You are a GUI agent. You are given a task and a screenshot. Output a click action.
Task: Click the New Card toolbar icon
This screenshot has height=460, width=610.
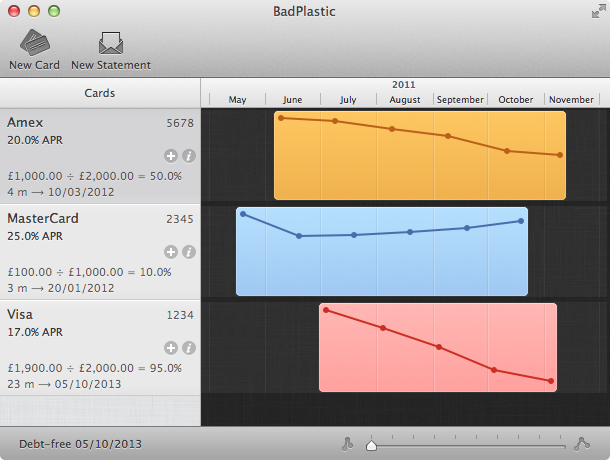coord(35,42)
